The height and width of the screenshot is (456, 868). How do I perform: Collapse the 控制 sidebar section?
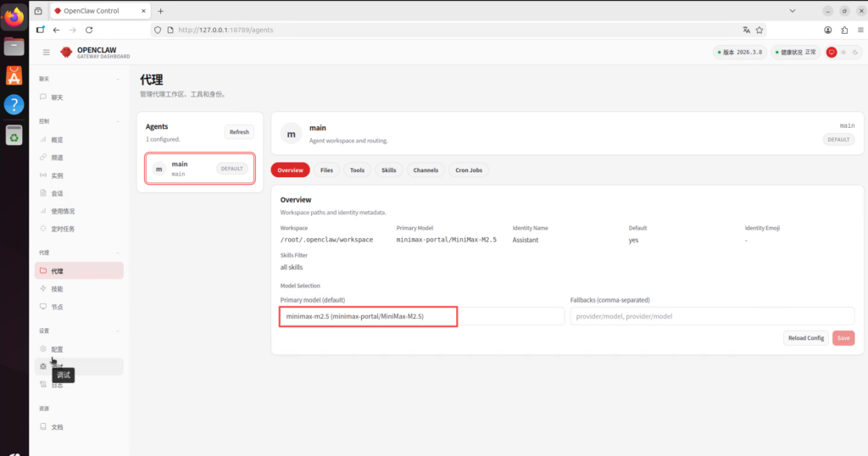118,121
